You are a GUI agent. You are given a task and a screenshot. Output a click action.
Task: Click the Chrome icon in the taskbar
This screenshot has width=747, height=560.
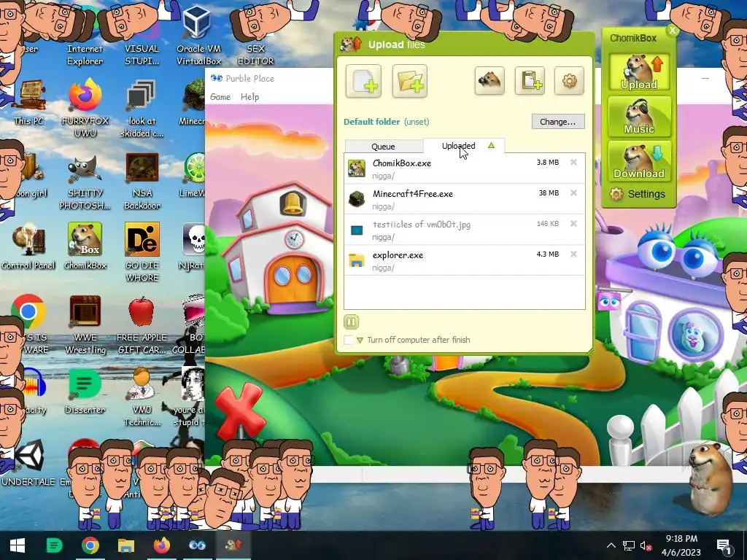click(x=90, y=545)
